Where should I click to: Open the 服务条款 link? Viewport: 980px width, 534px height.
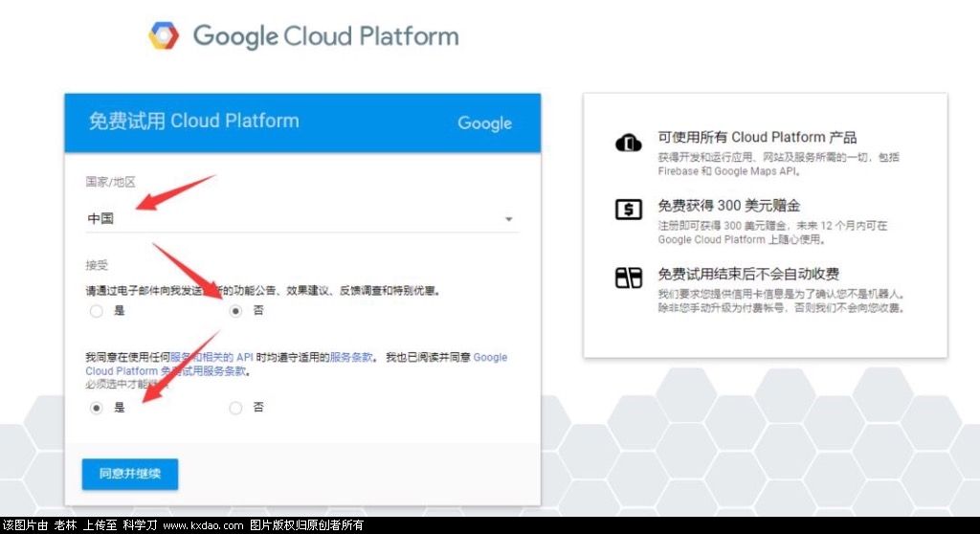click(350, 357)
